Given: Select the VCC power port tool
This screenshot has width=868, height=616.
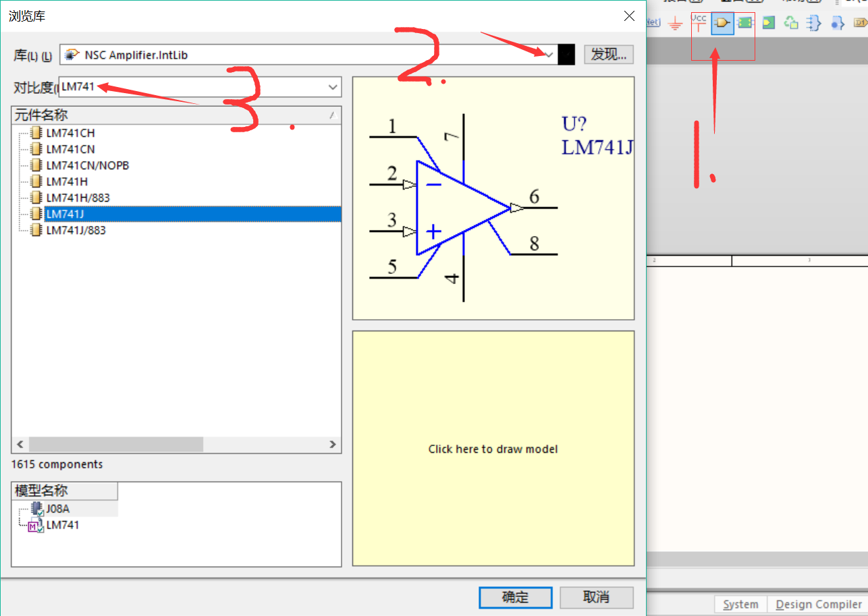Looking at the screenshot, I should (699, 23).
